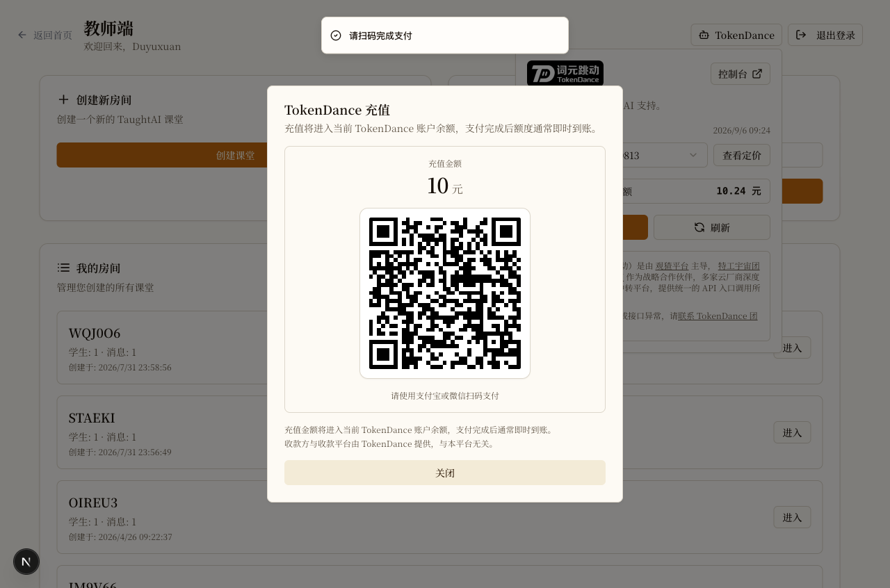Image resolution: width=890 pixels, height=588 pixels.
Task: Click the 查看定价 button
Action: pos(742,155)
